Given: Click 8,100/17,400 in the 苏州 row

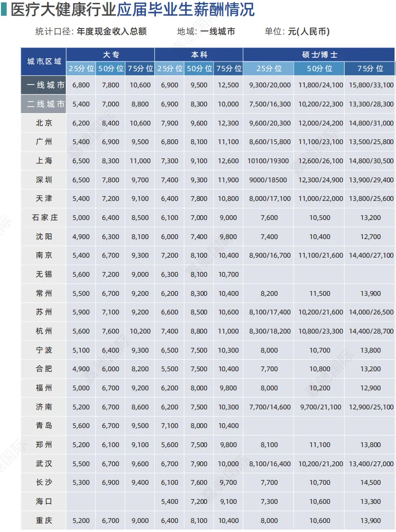Looking at the screenshot, I should pyautogui.click(x=270, y=312).
